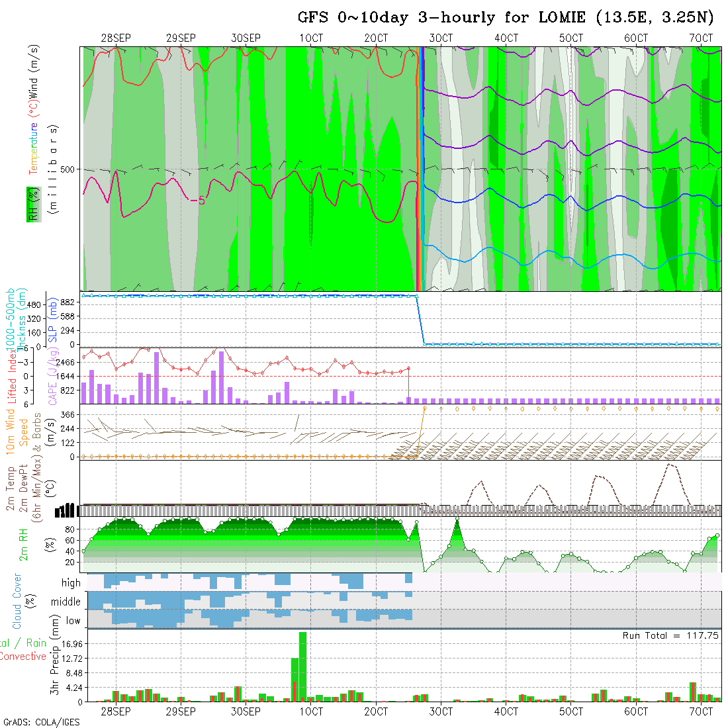This screenshot has width=728, height=728.
Task: Click the -5 temperature contour label
Action: [x=197, y=201]
